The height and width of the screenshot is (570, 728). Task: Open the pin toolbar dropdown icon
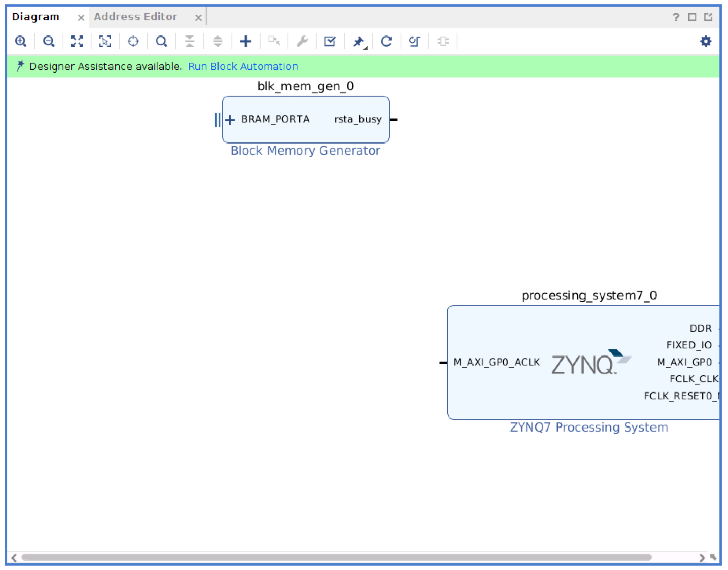359,42
